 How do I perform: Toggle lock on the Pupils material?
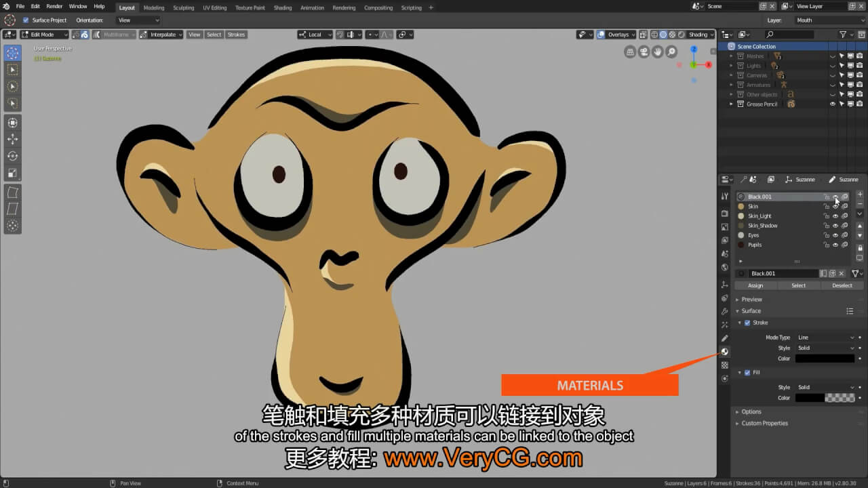pos(826,245)
